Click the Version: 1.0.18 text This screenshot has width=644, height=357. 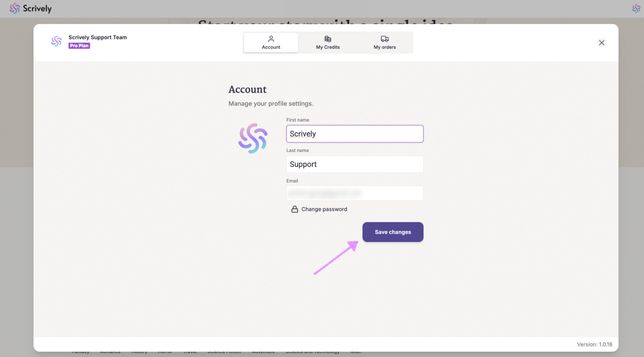594,345
